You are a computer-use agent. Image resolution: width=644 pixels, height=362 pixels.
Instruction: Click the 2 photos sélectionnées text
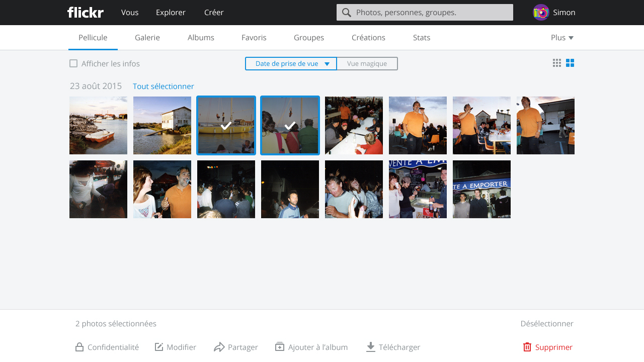[x=116, y=324]
